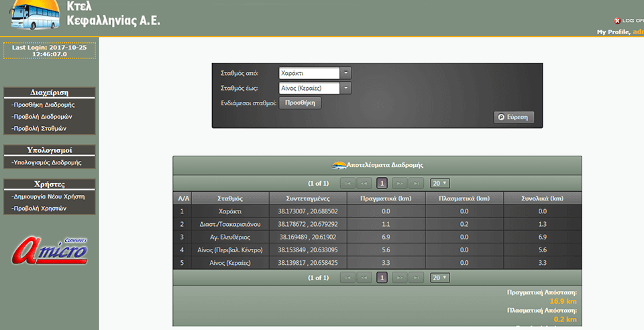
Task: Click the Amicro Computers logo
Action: (49, 250)
